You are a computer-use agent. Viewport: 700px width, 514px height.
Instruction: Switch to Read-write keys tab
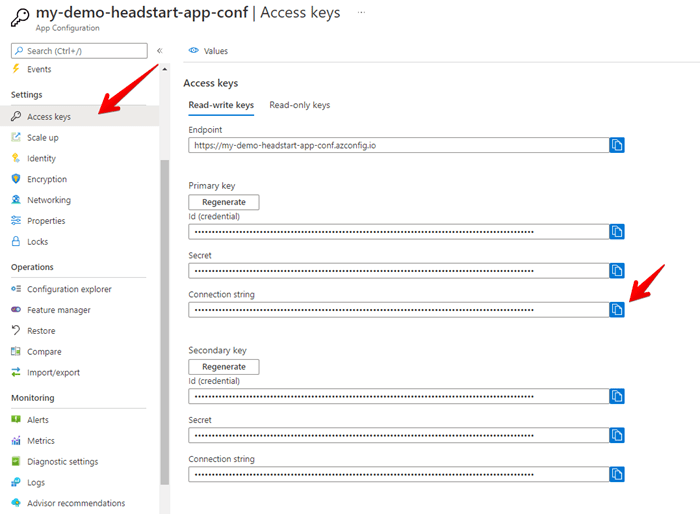tap(221, 105)
